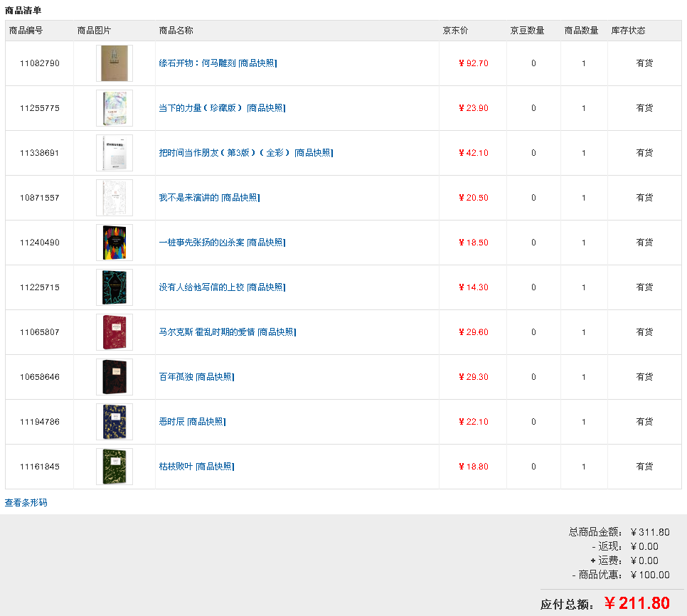Click the 京东价 column header
This screenshot has height=616, width=687.
[455, 30]
